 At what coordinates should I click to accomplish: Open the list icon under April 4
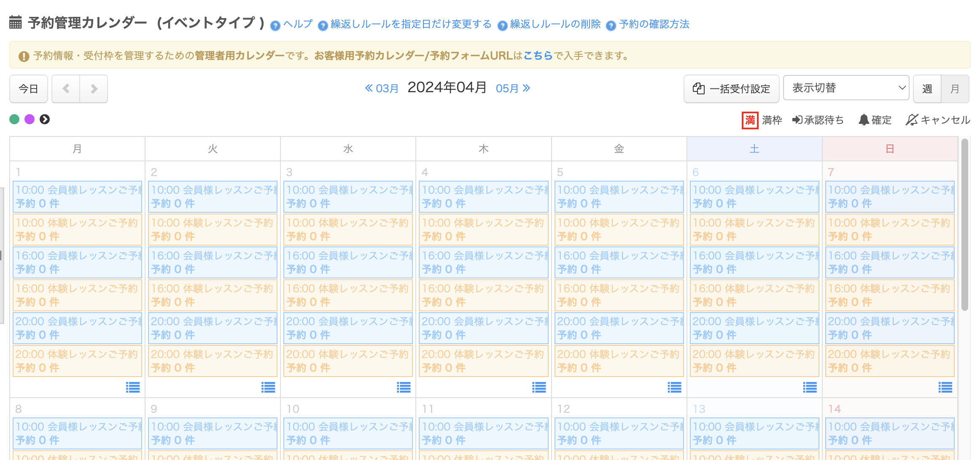click(539, 387)
